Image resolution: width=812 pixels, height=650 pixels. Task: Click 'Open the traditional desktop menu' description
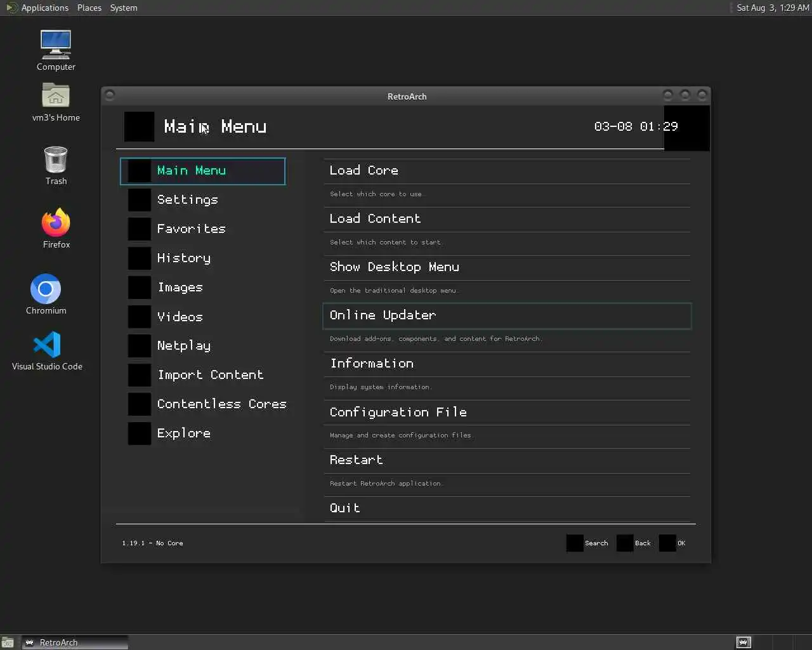393,291
